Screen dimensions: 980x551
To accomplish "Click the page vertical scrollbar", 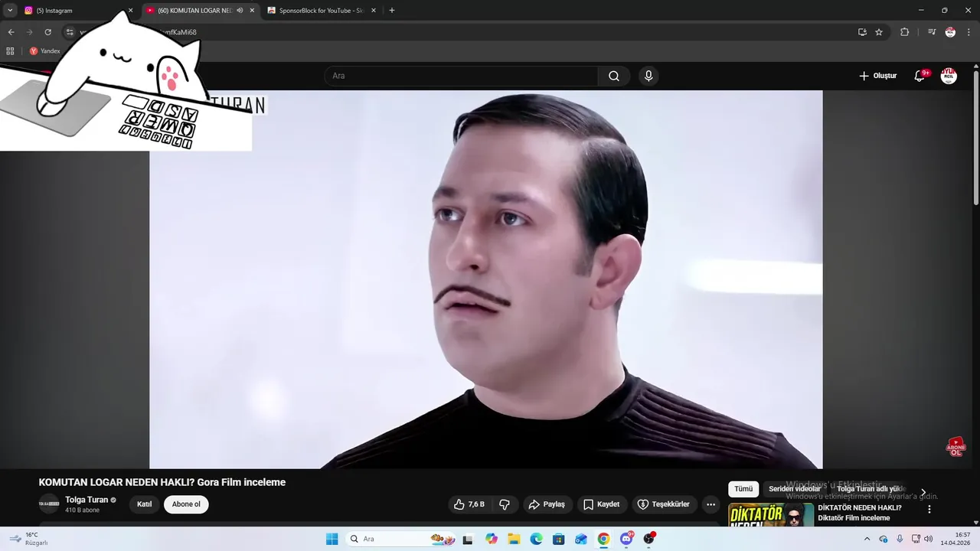I will (x=976, y=138).
